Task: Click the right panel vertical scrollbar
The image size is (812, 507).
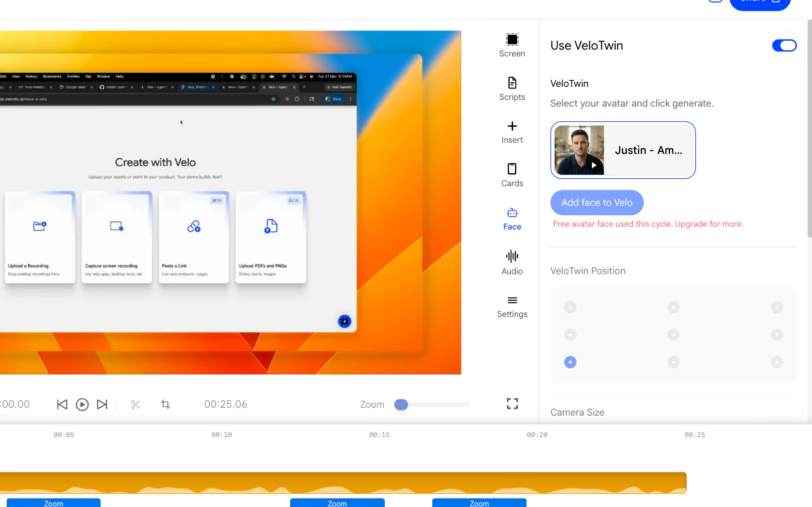Action: coord(809,129)
